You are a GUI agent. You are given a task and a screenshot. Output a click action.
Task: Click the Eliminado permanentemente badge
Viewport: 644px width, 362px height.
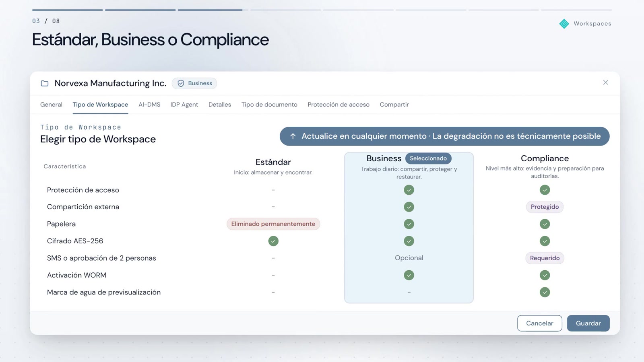[273, 224]
